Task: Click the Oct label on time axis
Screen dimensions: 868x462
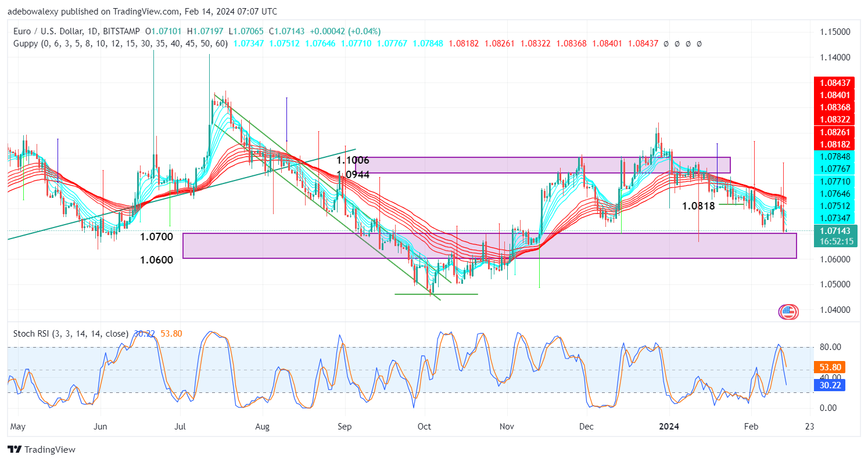Action: (425, 427)
